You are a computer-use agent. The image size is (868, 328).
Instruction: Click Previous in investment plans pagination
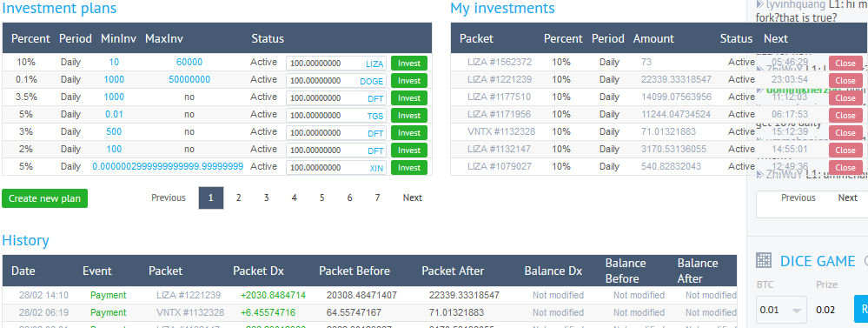[169, 197]
